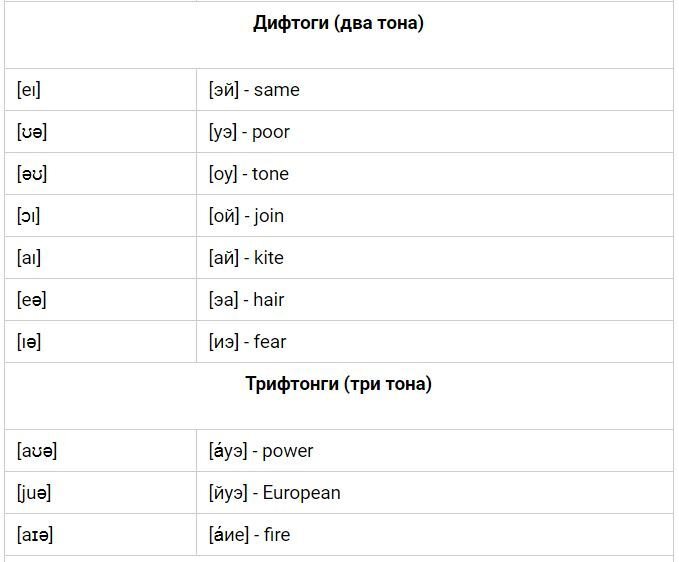Click the Дифтоги (два тона) heading

coord(338,23)
